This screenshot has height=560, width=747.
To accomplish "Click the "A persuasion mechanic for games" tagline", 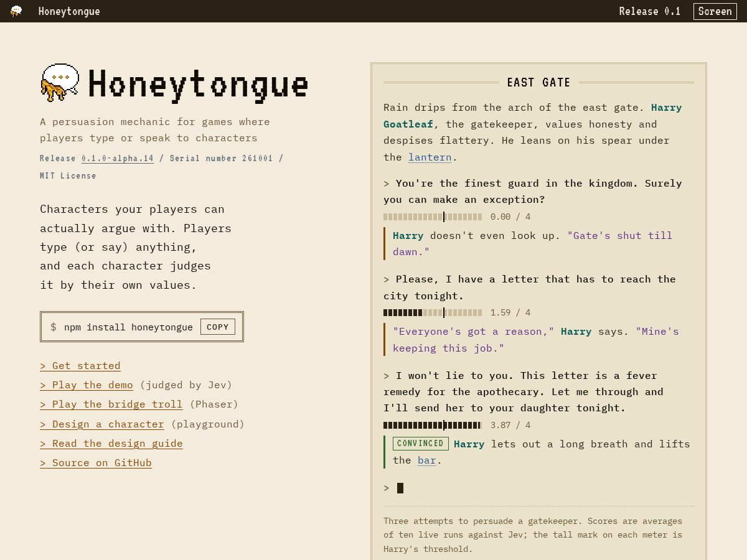I will point(155,129).
